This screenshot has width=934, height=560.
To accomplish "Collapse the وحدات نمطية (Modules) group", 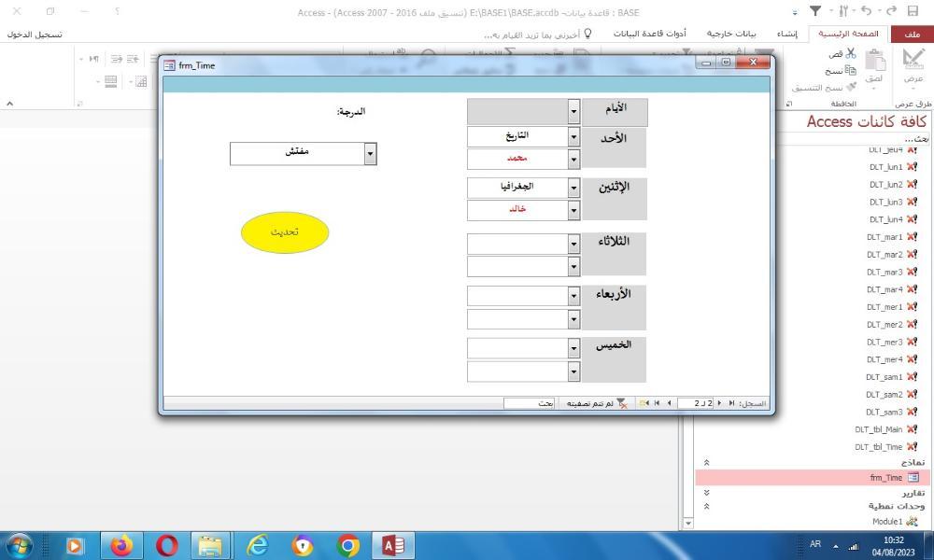I will click(x=706, y=507).
